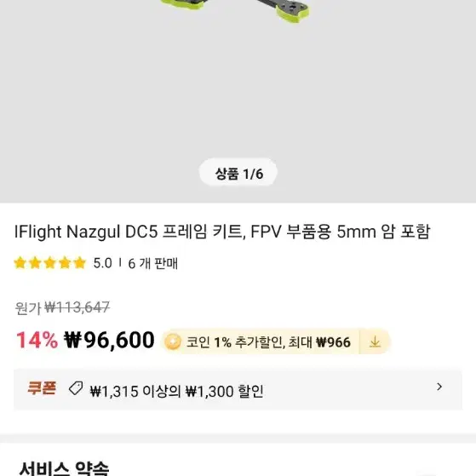Image resolution: width=476 pixels, height=476 pixels.
Task: Click the struck-through original price ₩113,647
Action: (x=77, y=307)
